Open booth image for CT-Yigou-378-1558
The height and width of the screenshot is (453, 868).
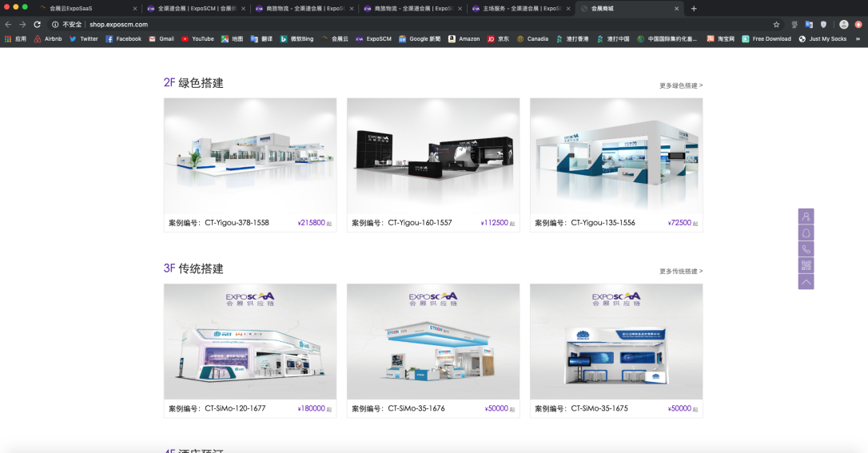point(250,156)
